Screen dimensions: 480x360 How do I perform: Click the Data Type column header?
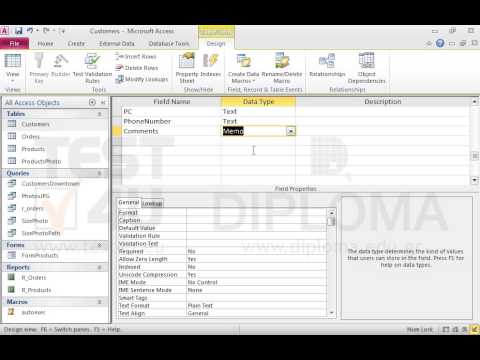coord(258,102)
